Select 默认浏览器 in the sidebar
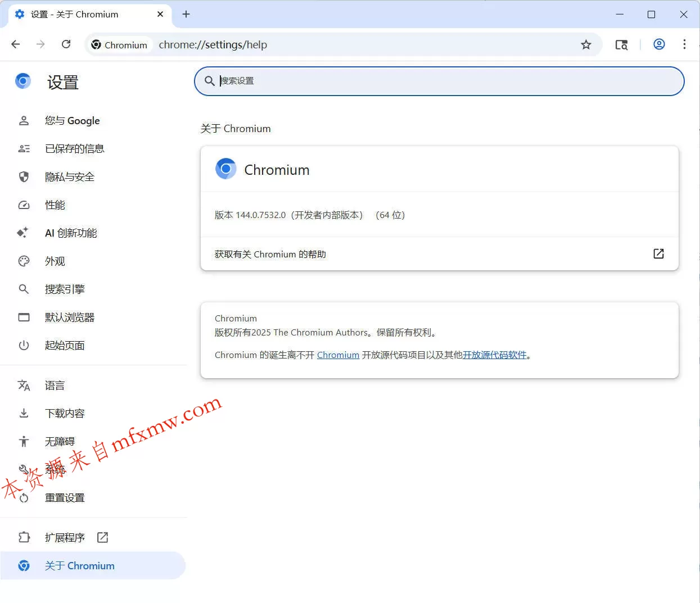Image resolution: width=700 pixels, height=603 pixels. pyautogui.click(x=93, y=318)
